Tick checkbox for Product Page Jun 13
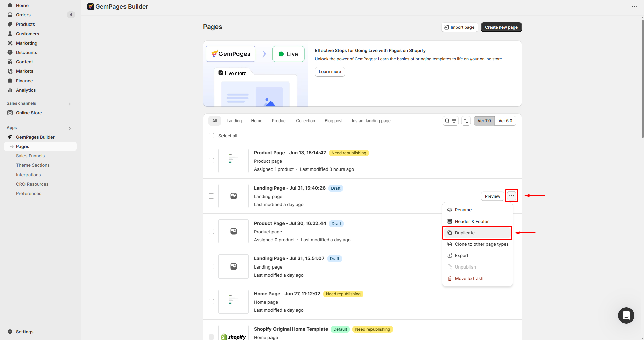 211,161
